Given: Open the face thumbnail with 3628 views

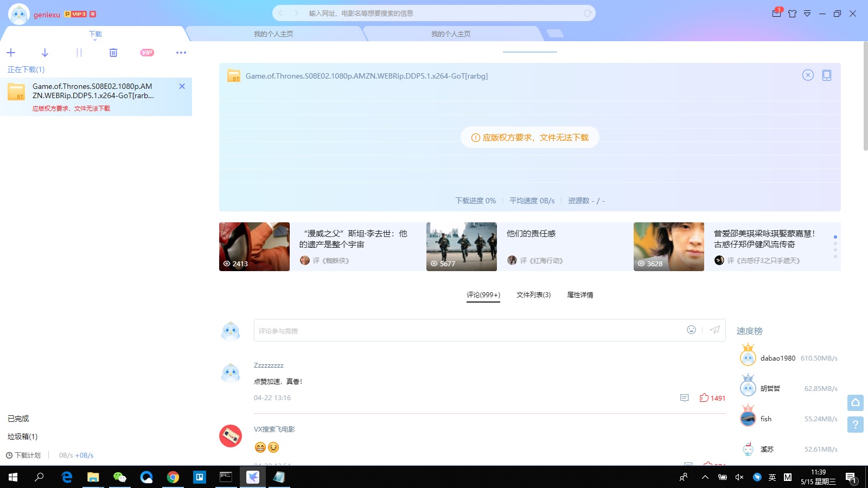Looking at the screenshot, I should [x=669, y=247].
